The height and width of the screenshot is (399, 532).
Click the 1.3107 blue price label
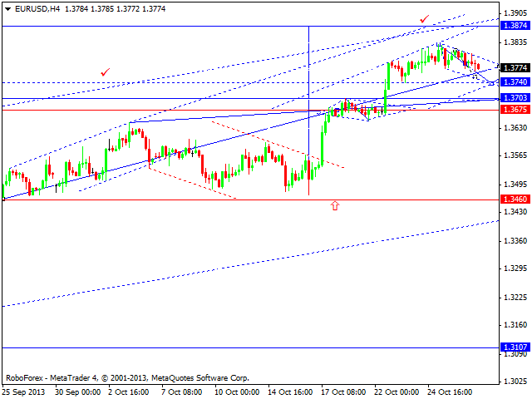pyautogui.click(x=515, y=347)
